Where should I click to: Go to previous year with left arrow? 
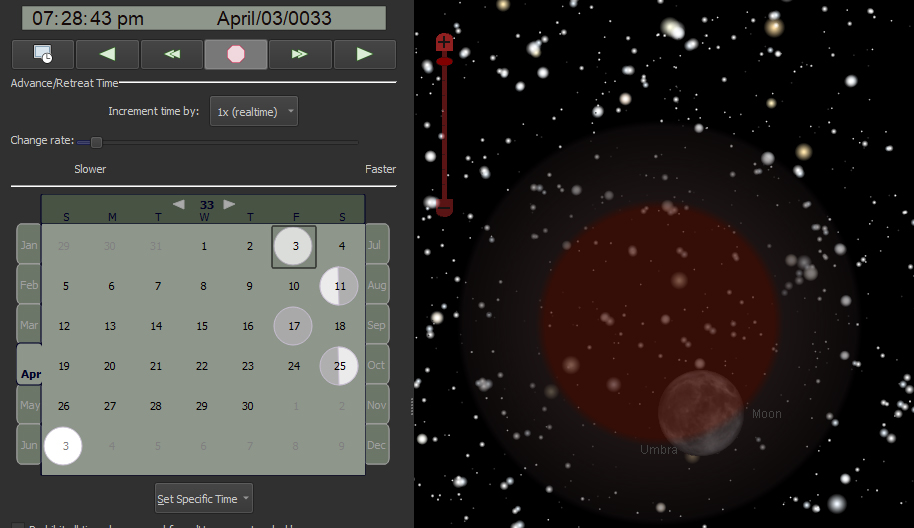pos(179,204)
